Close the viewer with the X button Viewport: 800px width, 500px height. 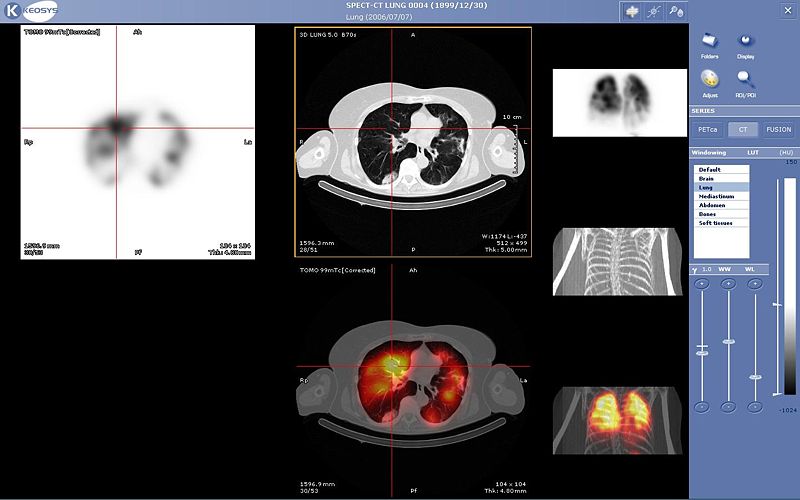[788, 10]
